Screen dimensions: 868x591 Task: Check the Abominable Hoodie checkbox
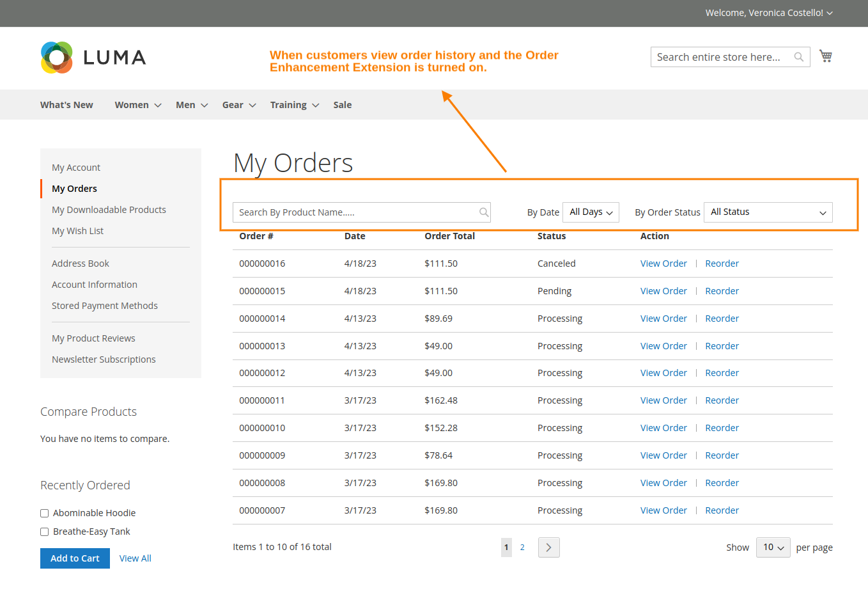(44, 513)
